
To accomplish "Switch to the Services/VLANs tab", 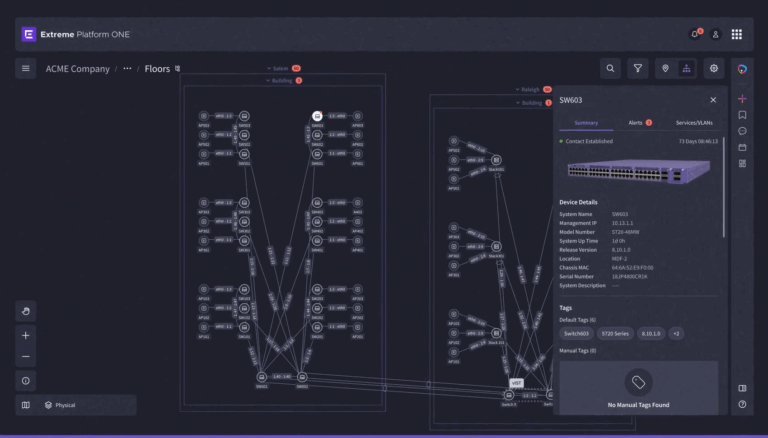I will [694, 123].
